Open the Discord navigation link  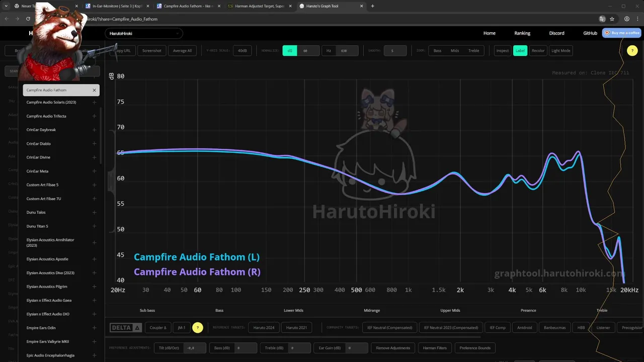[x=556, y=33]
